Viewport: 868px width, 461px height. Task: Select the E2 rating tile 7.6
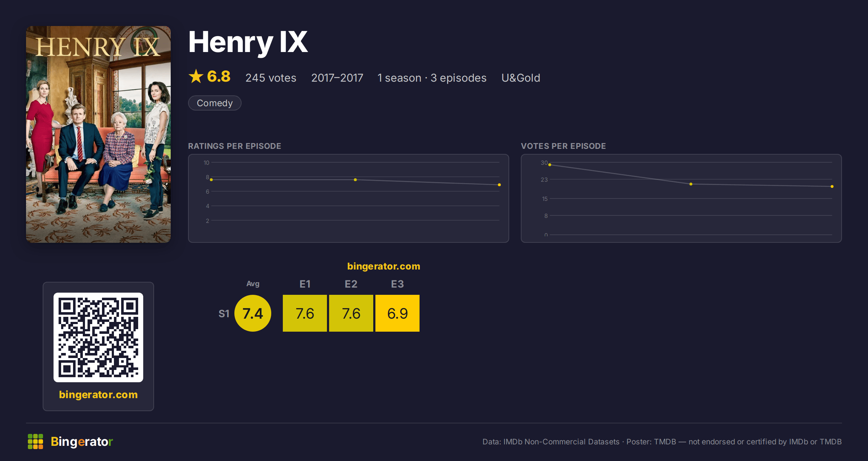(351, 313)
